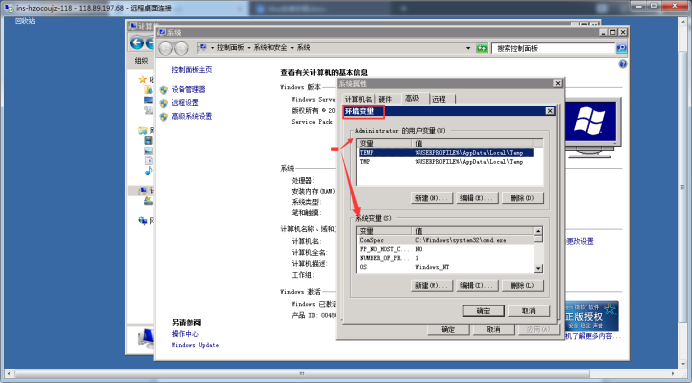Click the forward arrow in the 系统 window

181,48
